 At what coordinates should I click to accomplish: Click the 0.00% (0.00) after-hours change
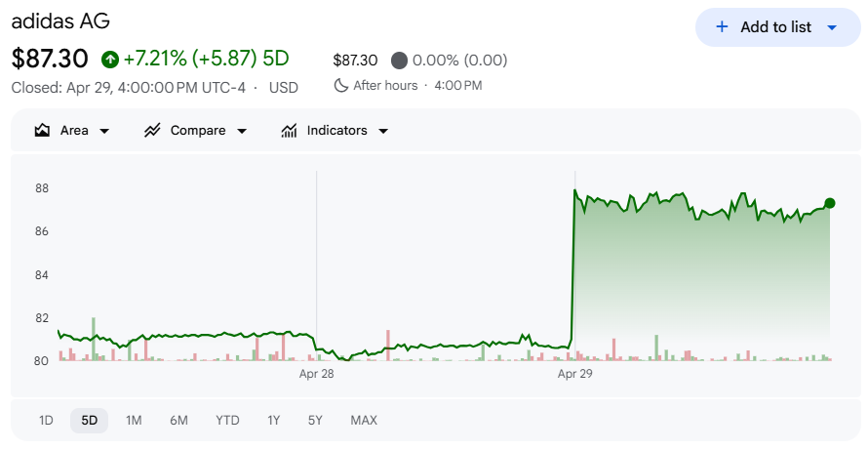(x=459, y=61)
